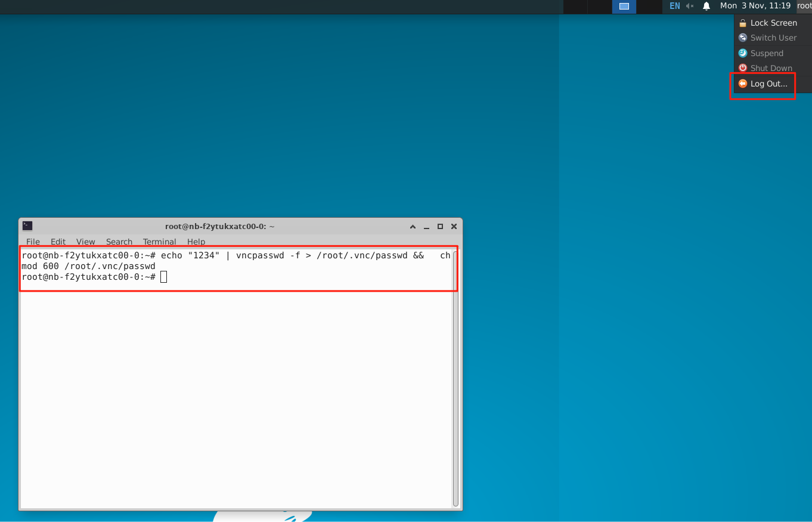This screenshot has width=812, height=522.
Task: Roll up the terminal using the shade arrow
Action: (412, 226)
